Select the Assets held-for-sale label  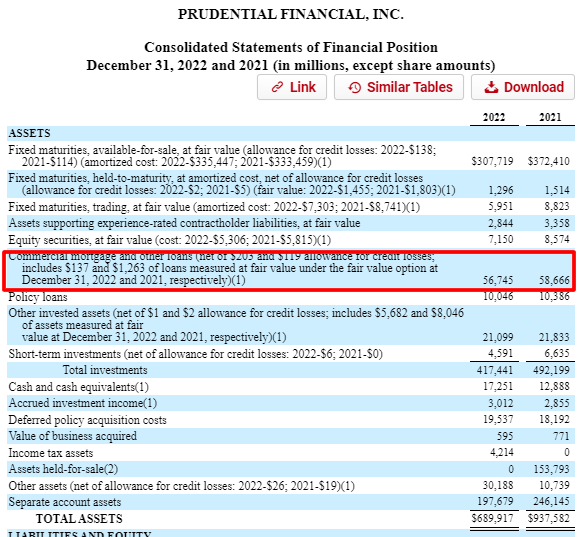click(63, 469)
